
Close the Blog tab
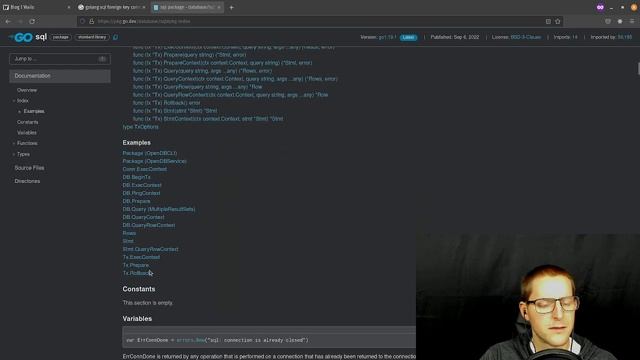[x=69, y=7]
